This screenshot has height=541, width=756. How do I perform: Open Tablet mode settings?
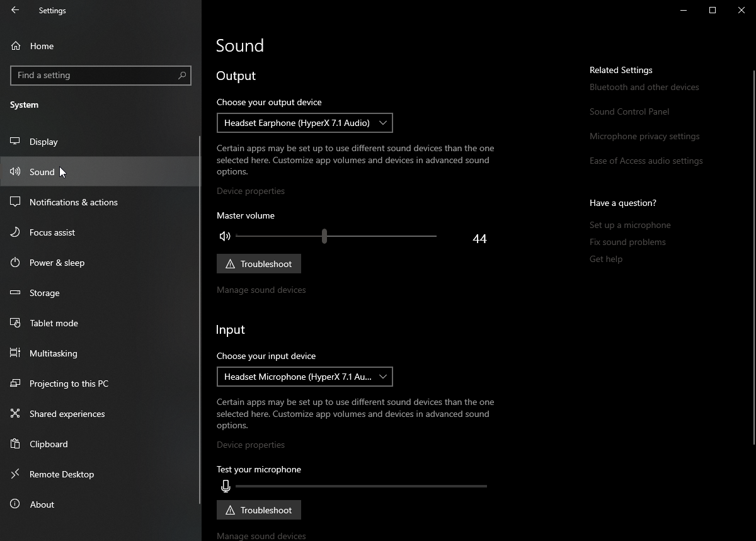[x=53, y=323]
